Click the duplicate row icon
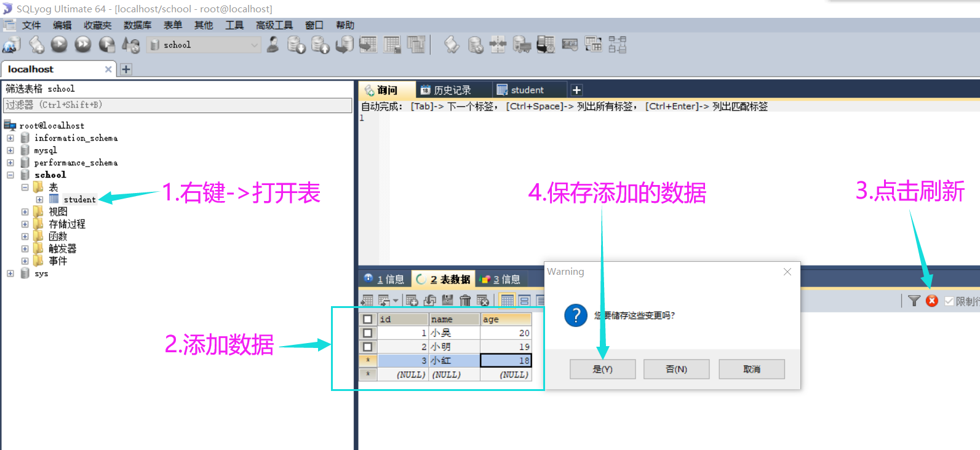The height and width of the screenshot is (450, 980). [430, 301]
